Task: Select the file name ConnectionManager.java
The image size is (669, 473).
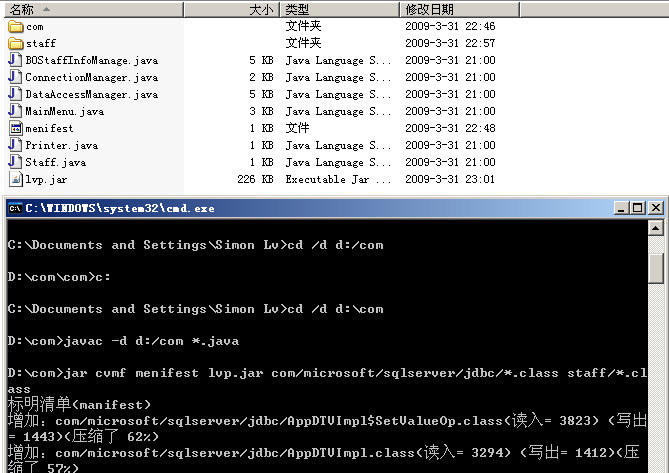Action: click(92, 78)
